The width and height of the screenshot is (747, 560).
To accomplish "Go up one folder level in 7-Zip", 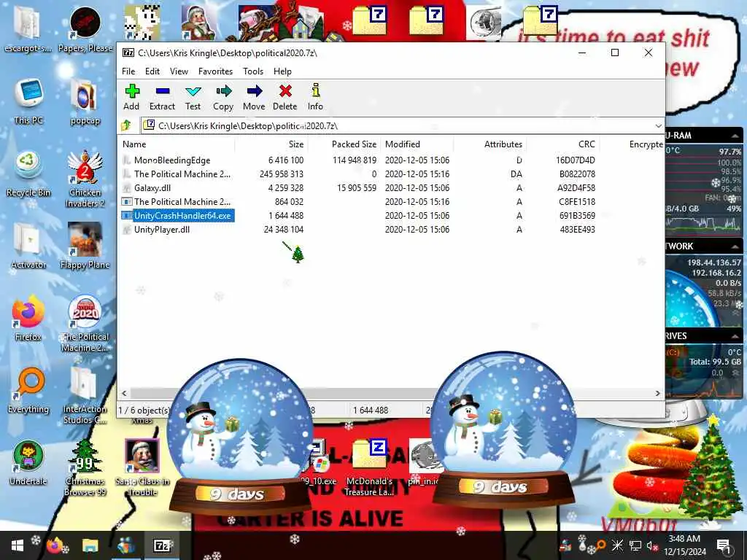I will click(x=127, y=125).
